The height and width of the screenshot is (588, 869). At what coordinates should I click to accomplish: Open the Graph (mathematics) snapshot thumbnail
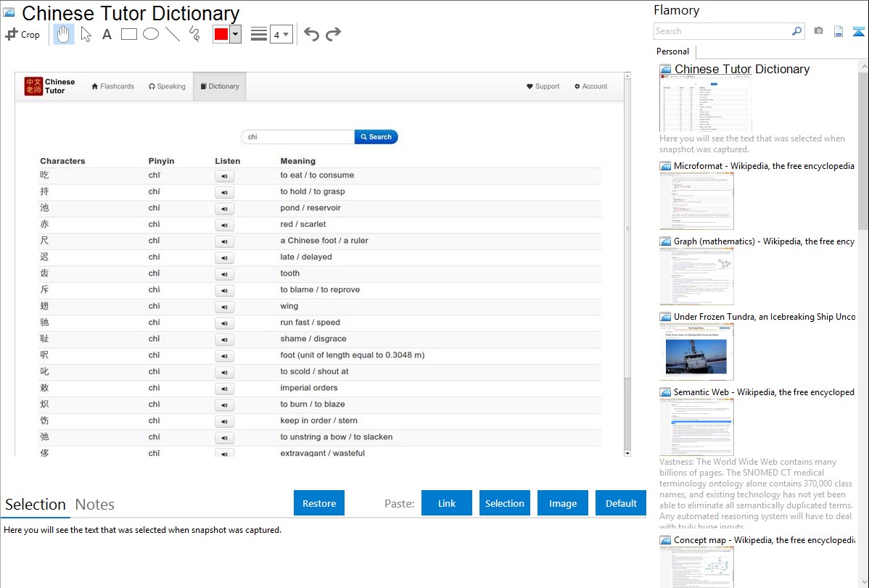[x=696, y=276]
